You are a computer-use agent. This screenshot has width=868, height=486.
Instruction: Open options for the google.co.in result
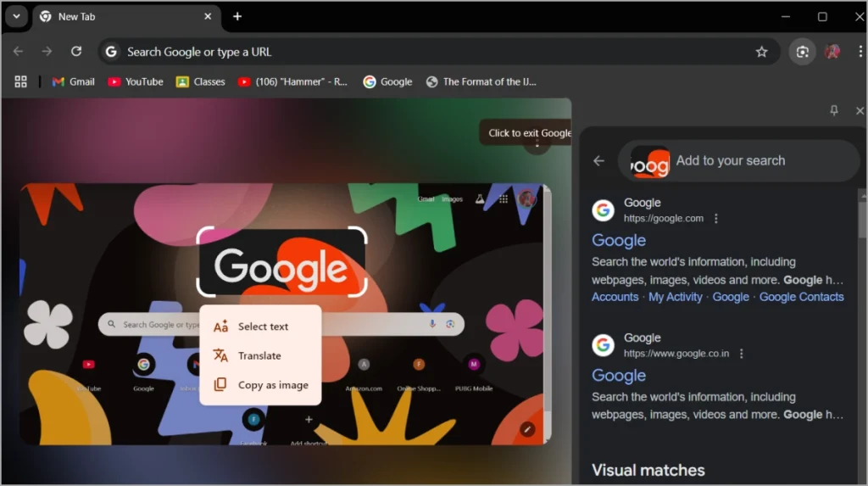[x=742, y=354]
